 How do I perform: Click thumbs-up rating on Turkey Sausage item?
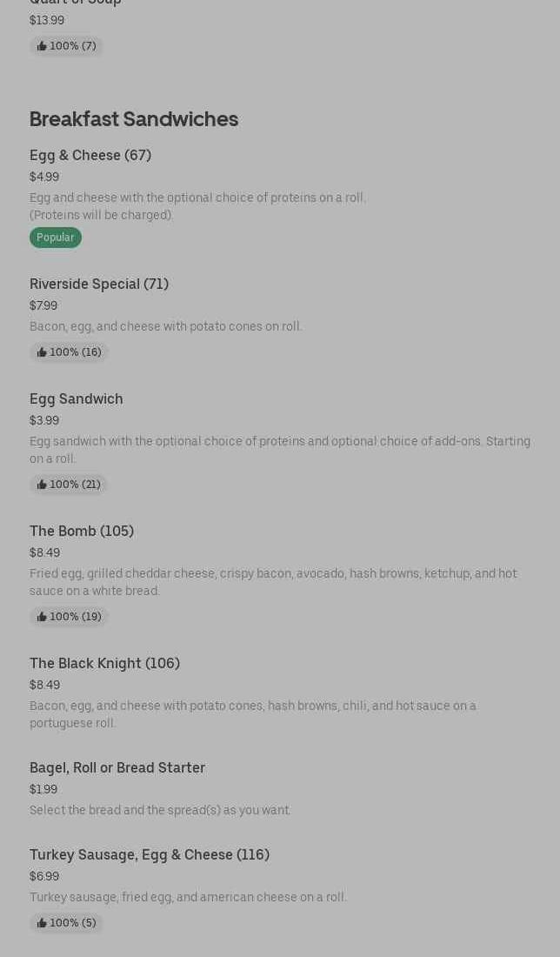tap(66, 923)
